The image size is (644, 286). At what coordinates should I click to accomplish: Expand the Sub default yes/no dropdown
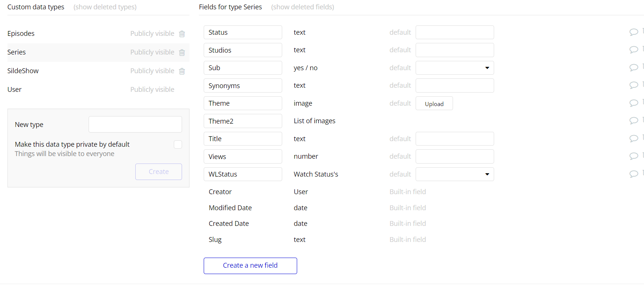pyautogui.click(x=455, y=68)
